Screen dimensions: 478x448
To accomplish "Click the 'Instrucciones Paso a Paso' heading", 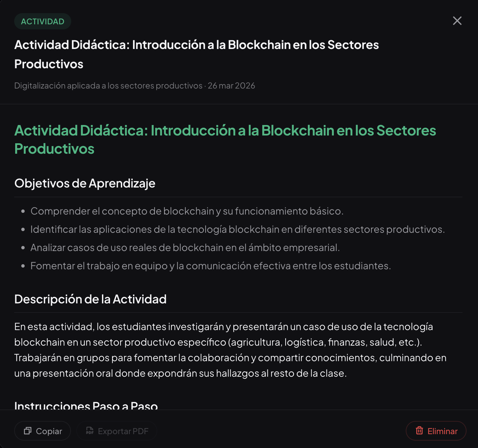I will (86, 405).
